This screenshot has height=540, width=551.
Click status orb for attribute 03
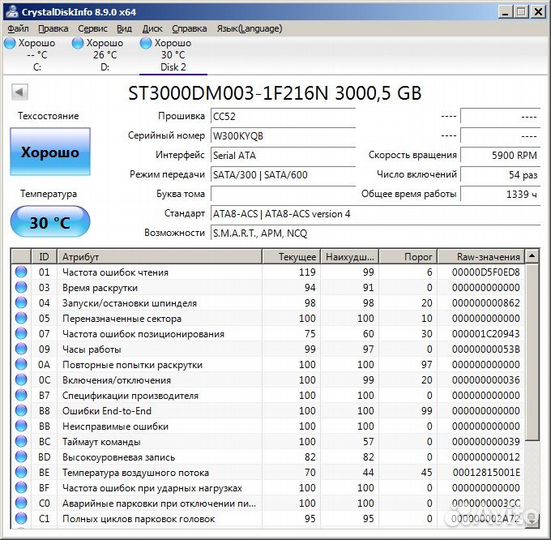point(21,287)
